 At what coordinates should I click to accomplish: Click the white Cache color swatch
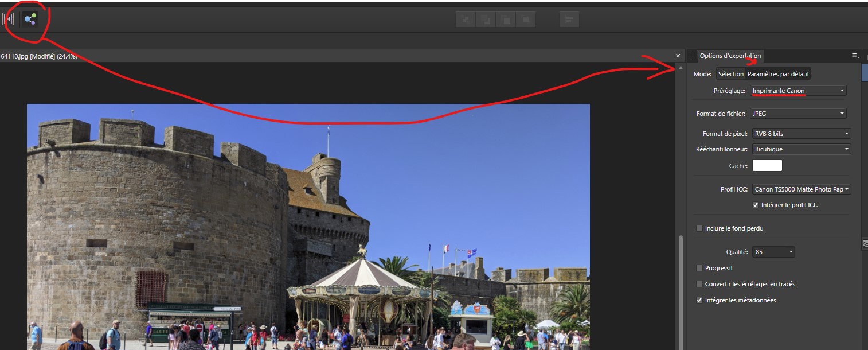(x=767, y=165)
